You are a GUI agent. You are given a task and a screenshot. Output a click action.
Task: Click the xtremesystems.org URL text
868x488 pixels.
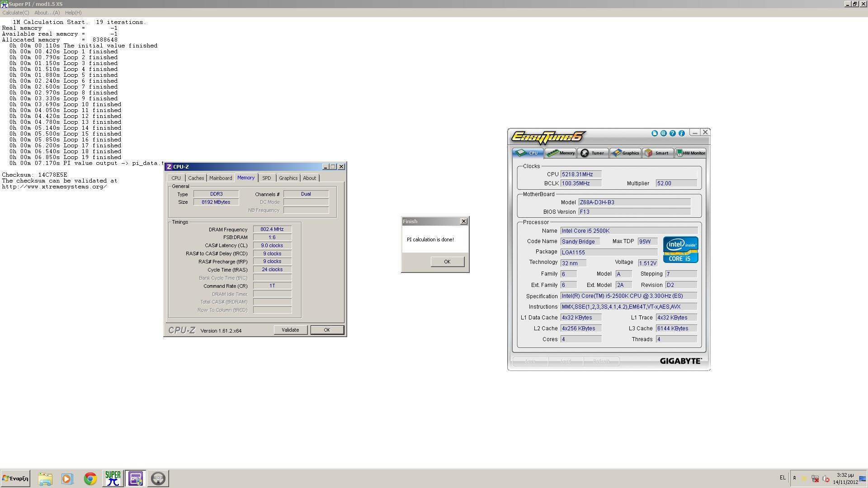[x=54, y=187]
